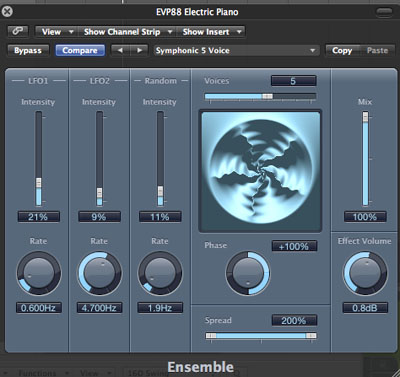Click the LFO2 intensity 9% value field
This screenshot has height=377, width=400.
99,217
